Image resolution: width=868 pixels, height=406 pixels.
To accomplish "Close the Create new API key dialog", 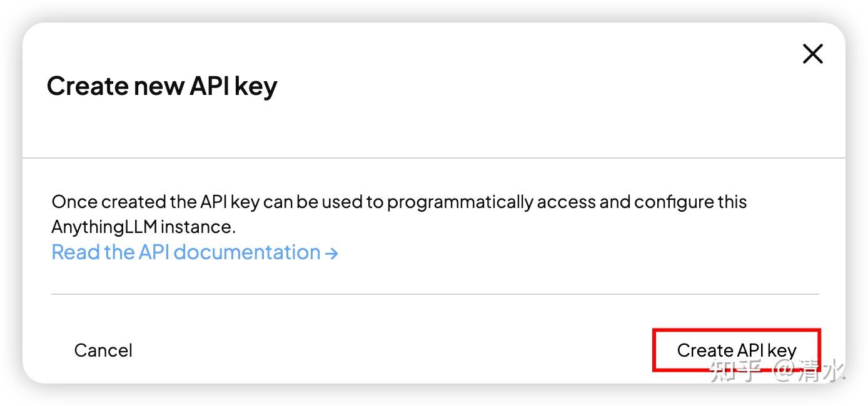I will pyautogui.click(x=812, y=54).
